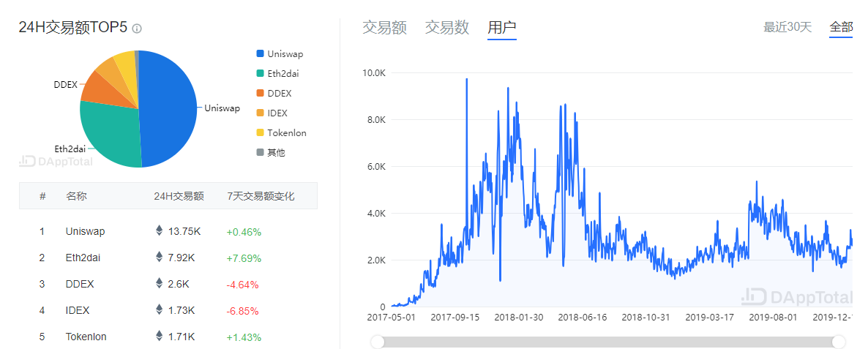Click the +0.46% change value
This screenshot has width=868, height=349.
(244, 232)
